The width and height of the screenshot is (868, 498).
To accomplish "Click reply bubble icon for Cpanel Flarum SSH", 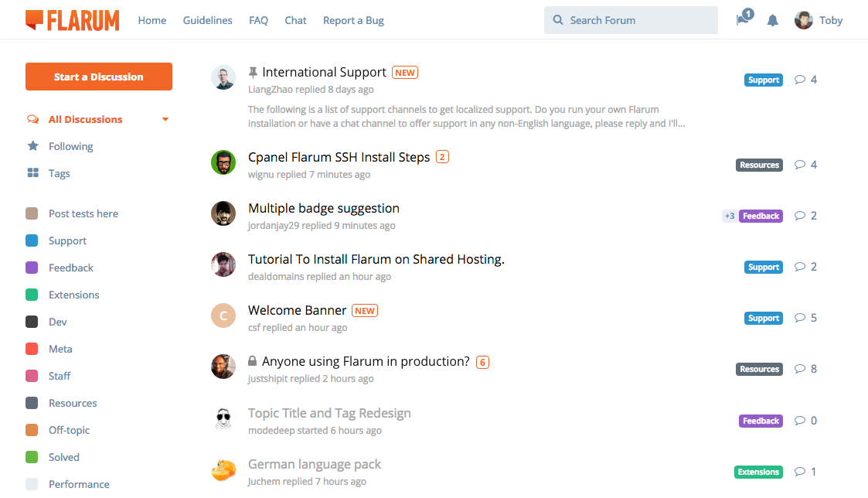I will point(799,165).
